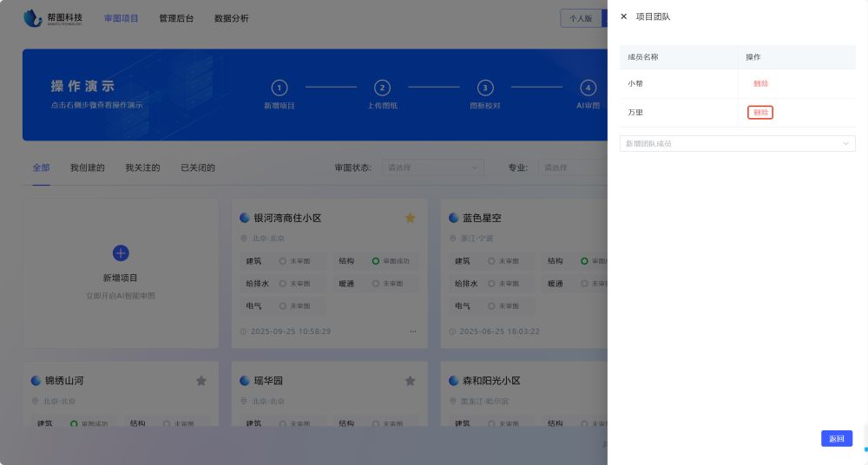Open more options on 银河湾商住小区 card

click(x=412, y=331)
